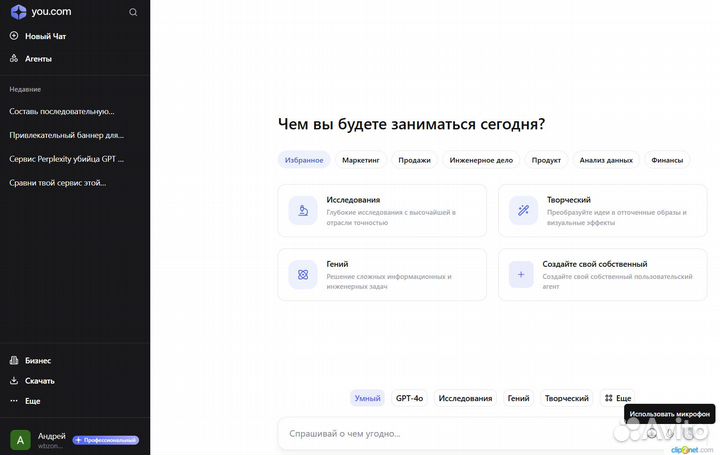Switch to GPT-4o mode chip
Screen dimensions: 720x455
point(409,398)
